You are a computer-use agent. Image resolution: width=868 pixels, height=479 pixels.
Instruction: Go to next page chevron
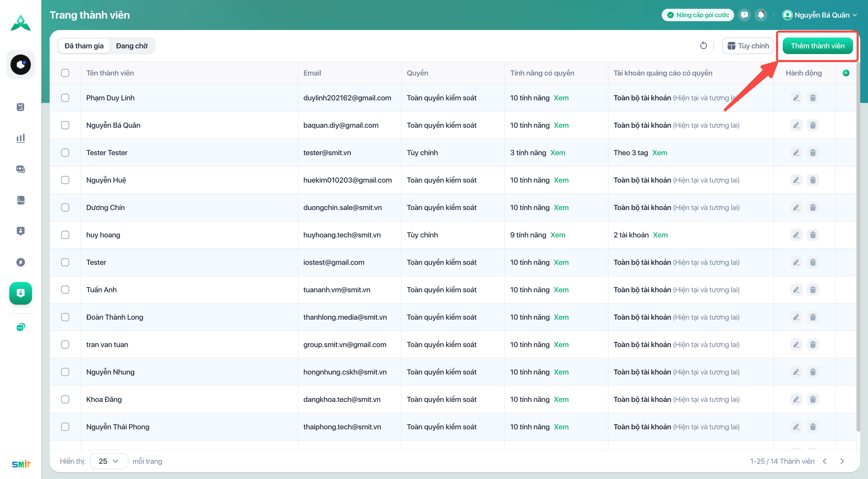(x=842, y=461)
